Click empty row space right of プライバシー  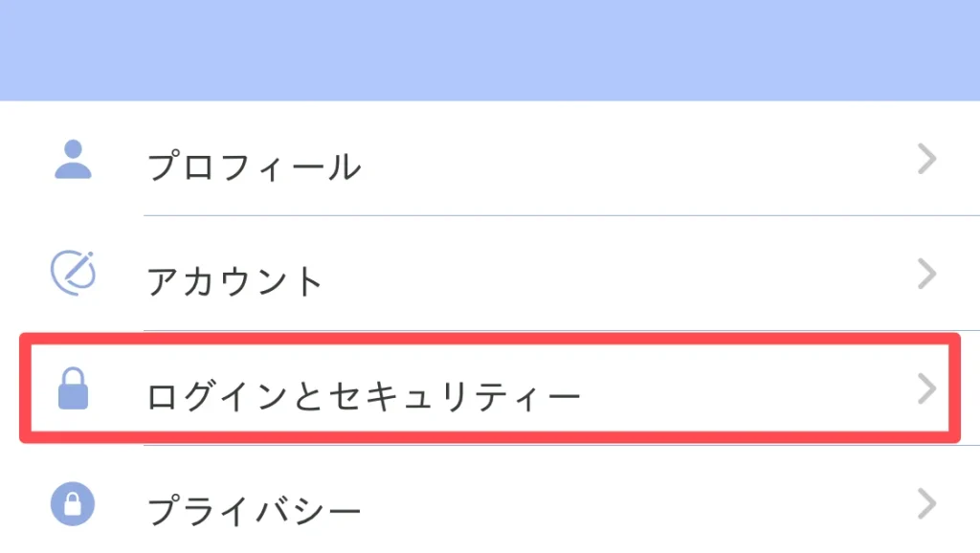637,505
